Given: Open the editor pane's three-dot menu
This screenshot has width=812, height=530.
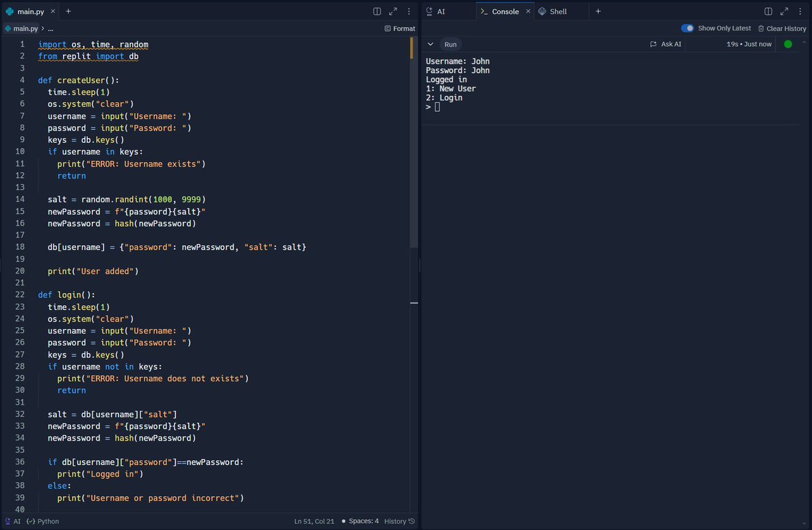Looking at the screenshot, I should 409,12.
